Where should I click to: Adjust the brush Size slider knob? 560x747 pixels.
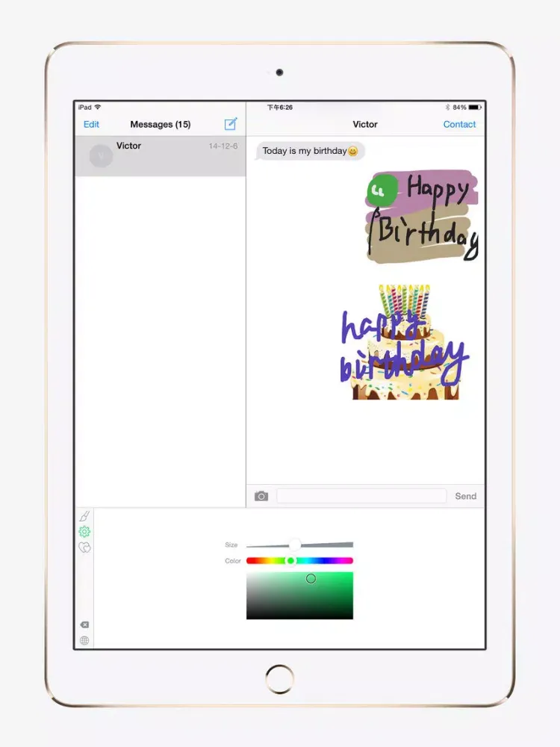(x=295, y=544)
